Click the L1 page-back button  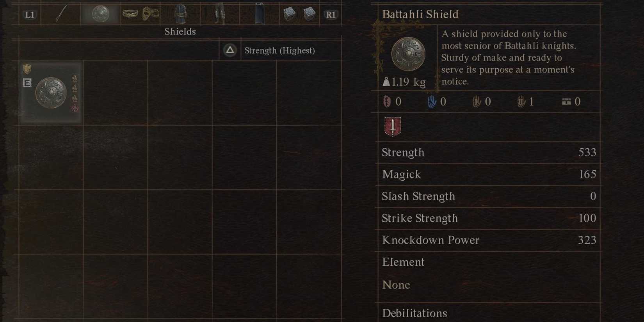pos(29,15)
